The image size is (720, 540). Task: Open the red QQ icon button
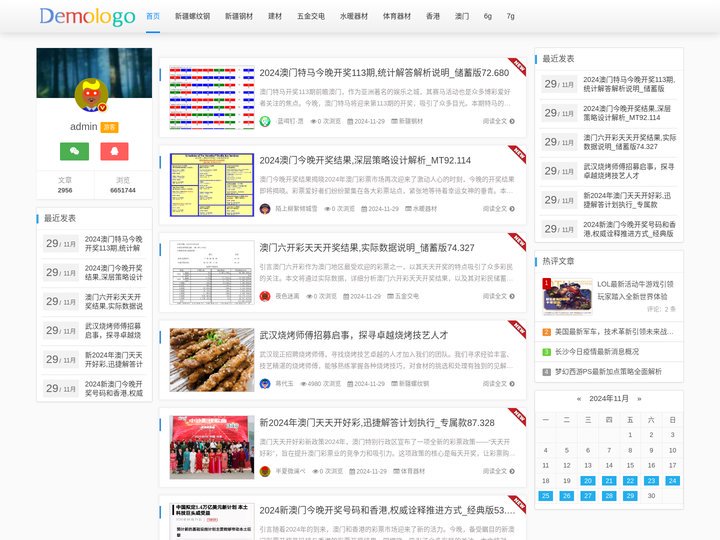click(x=114, y=151)
